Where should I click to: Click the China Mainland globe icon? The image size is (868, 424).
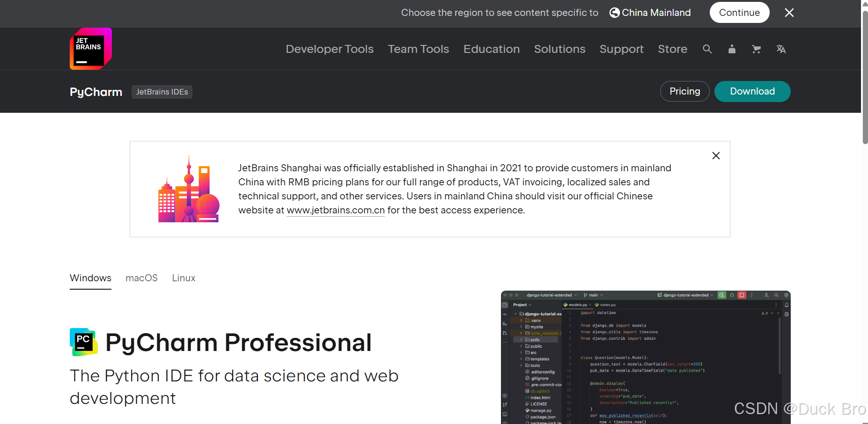click(614, 13)
